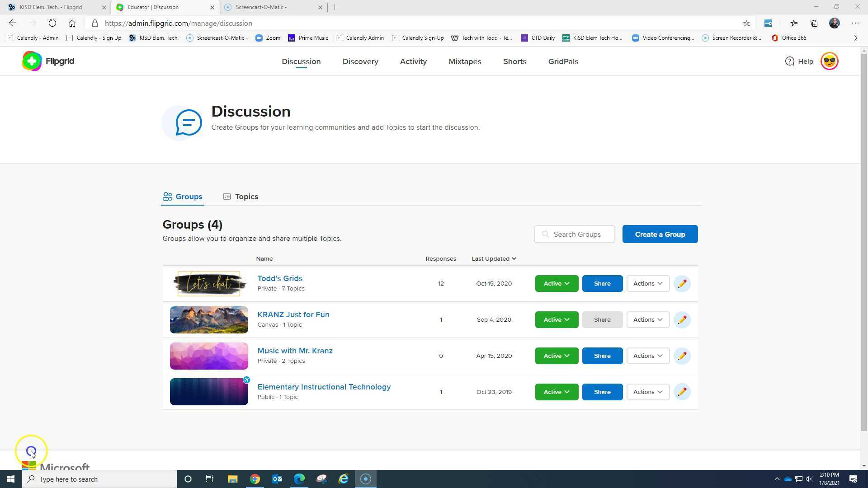Switch to the Topics tab
Image resolution: width=868 pixels, height=488 pixels.
[x=241, y=197]
